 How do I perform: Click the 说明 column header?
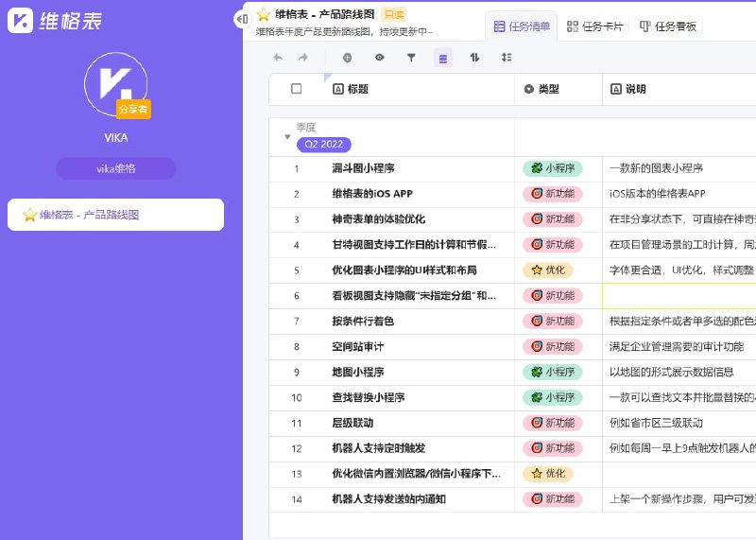coord(628,89)
